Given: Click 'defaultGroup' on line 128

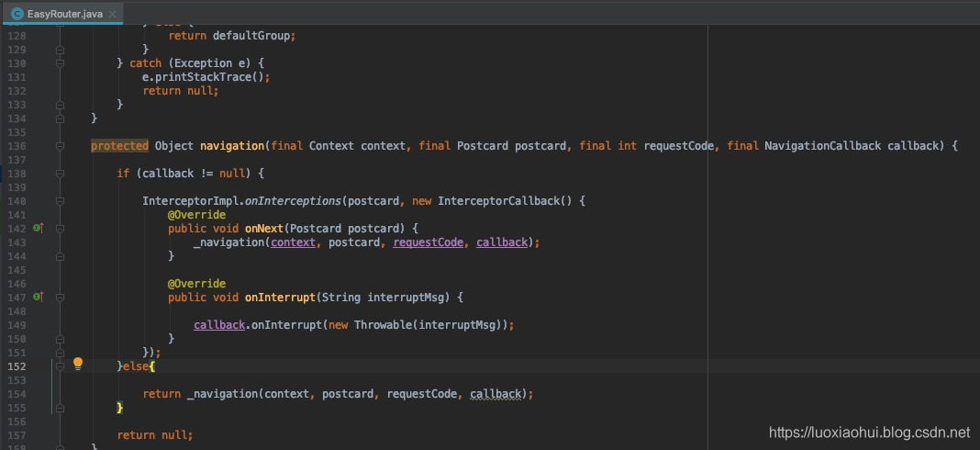Looking at the screenshot, I should coord(251,36).
